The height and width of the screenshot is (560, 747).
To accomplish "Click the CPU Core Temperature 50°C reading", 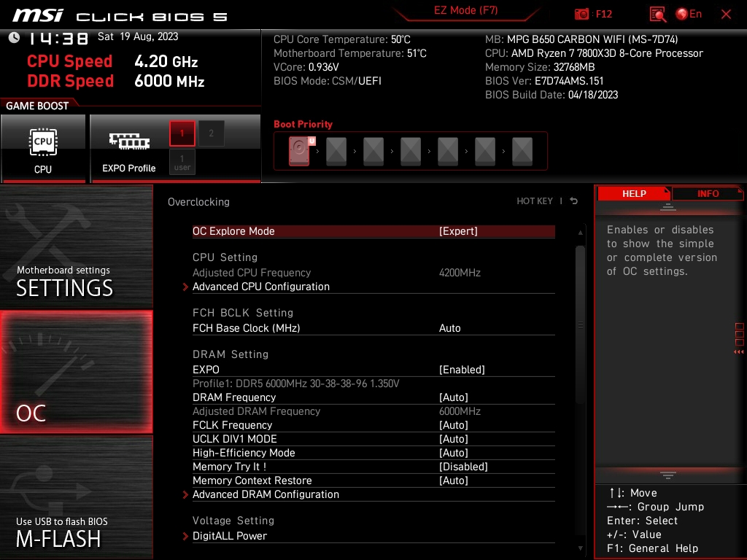I will [341, 39].
